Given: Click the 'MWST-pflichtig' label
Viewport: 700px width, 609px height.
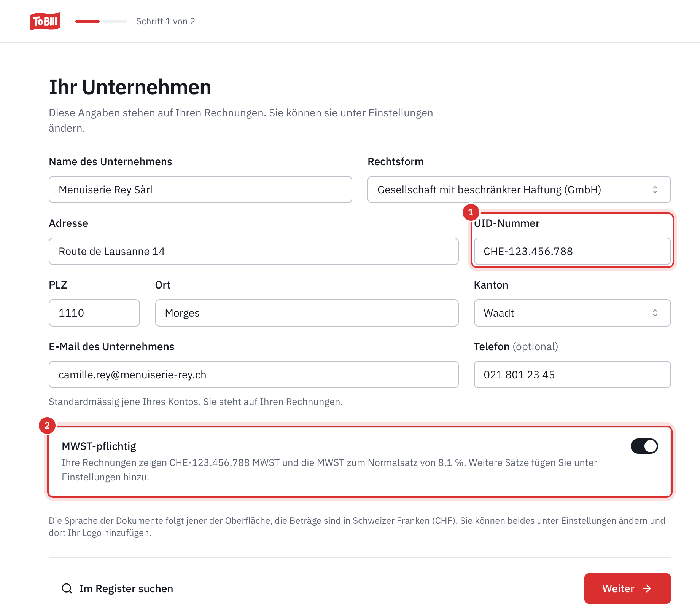Looking at the screenshot, I should point(99,446).
